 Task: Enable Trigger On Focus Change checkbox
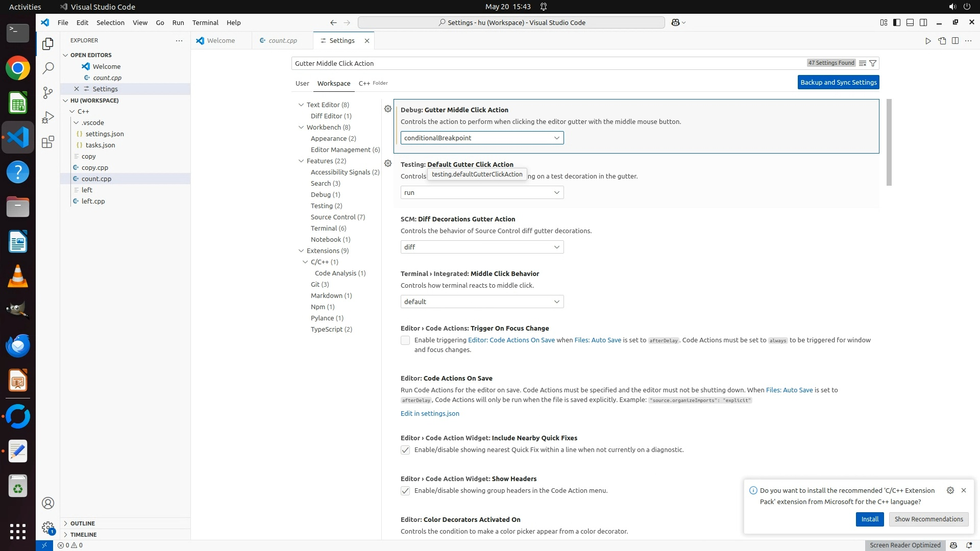[405, 340]
